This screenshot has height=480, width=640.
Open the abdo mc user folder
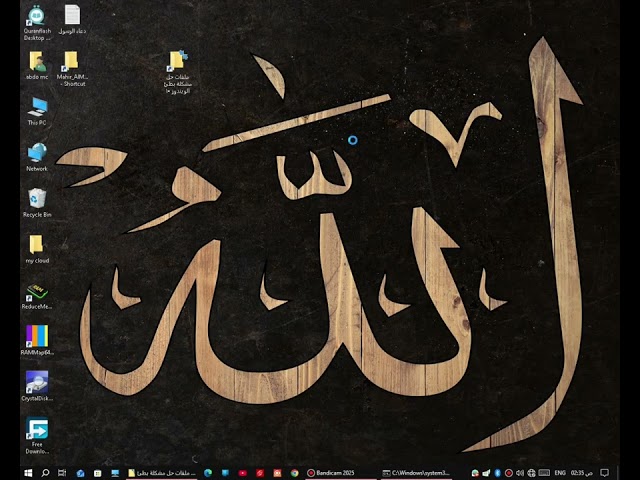37,65
